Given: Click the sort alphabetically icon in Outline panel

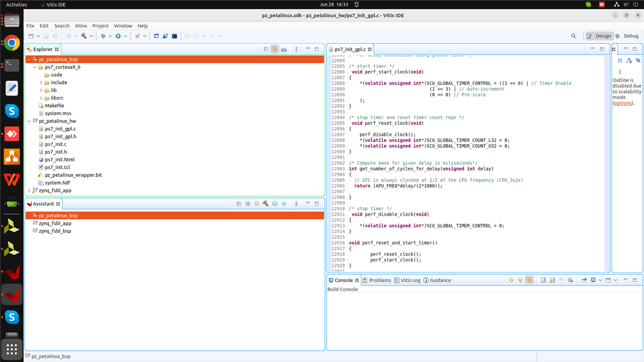Looking at the screenshot, I should (x=629, y=60).
